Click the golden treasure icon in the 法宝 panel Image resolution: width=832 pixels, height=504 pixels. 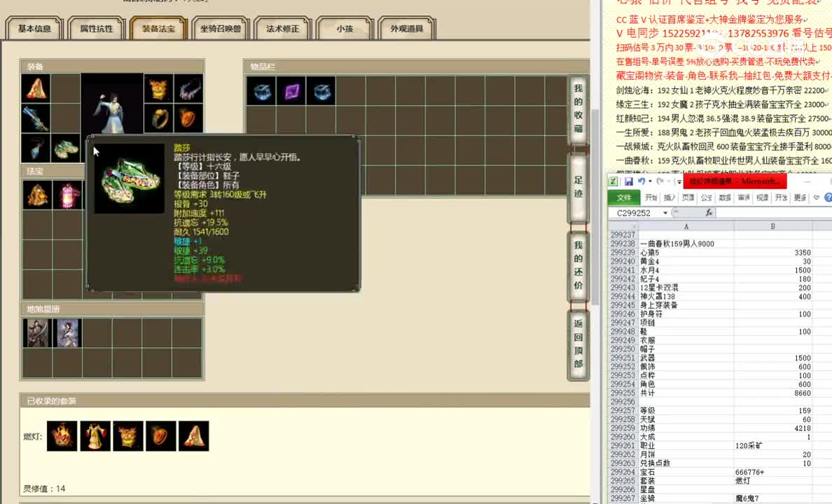(x=37, y=195)
